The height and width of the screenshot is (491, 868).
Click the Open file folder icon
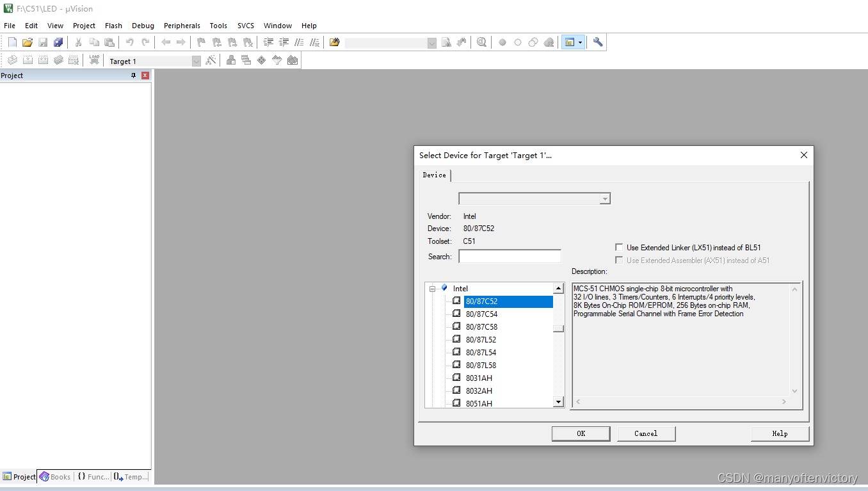(x=28, y=42)
